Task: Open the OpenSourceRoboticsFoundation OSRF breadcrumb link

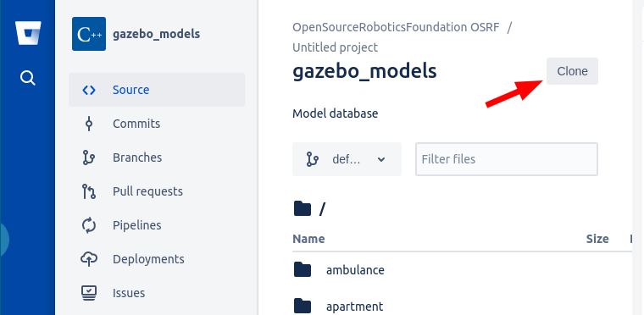Action: (396, 27)
